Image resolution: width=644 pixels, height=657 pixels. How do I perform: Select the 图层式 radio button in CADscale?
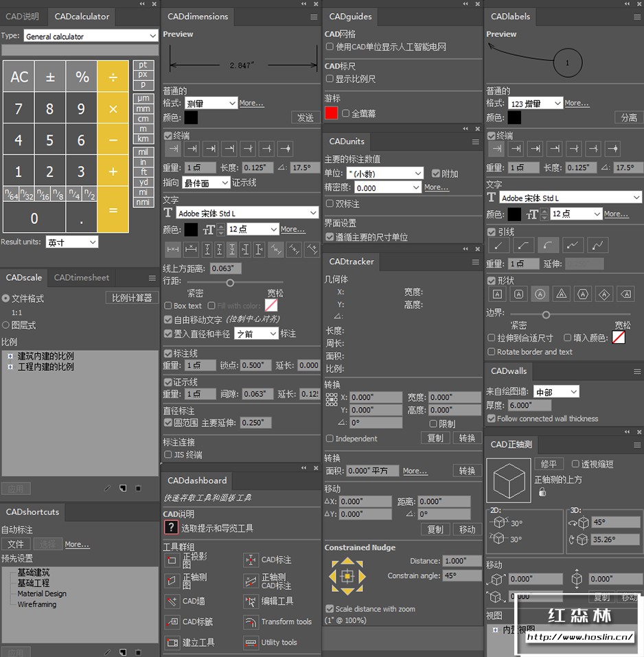(x=6, y=325)
